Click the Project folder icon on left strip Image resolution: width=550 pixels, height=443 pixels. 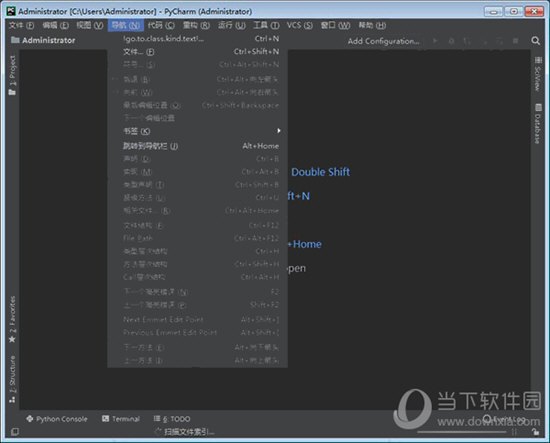click(x=12, y=92)
